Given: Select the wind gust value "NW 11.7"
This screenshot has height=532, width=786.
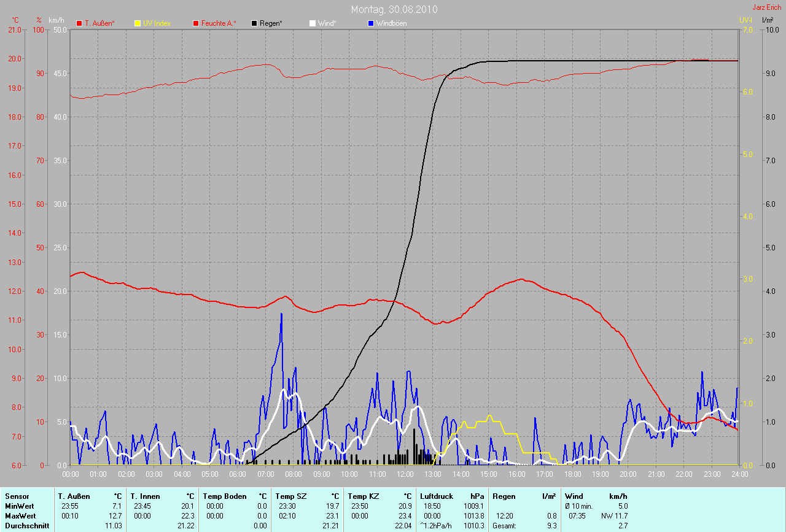Looking at the screenshot, I should tap(616, 516).
